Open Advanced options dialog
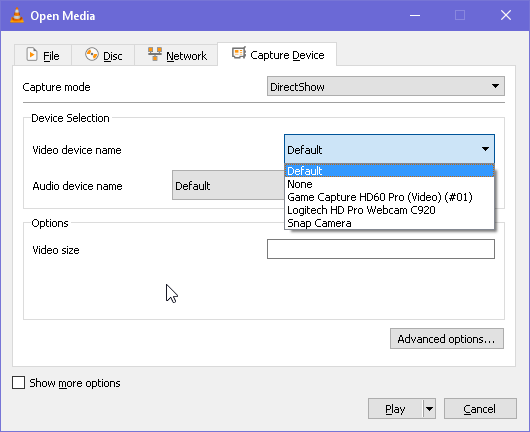 coord(447,338)
